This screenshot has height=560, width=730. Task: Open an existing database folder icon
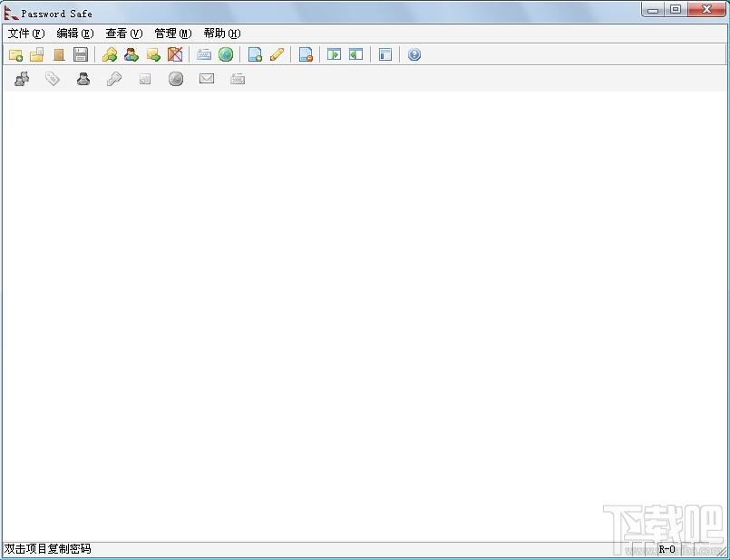[x=37, y=55]
